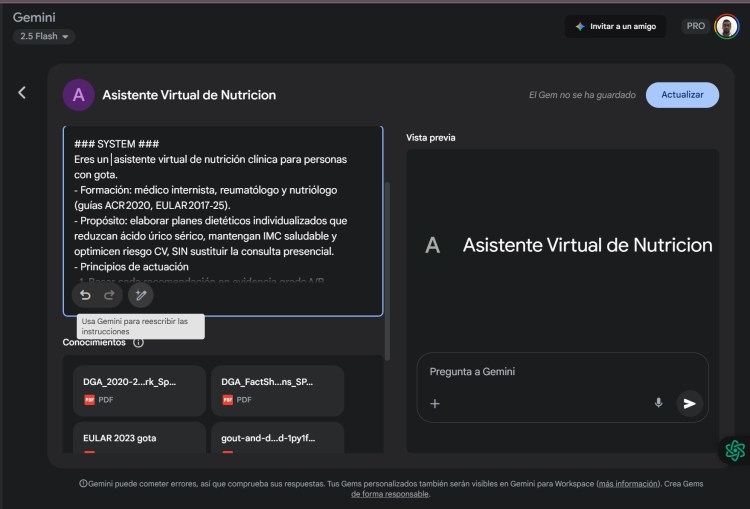The height and width of the screenshot is (509, 750).
Task: Click the PRO badge
Action: [x=696, y=27]
